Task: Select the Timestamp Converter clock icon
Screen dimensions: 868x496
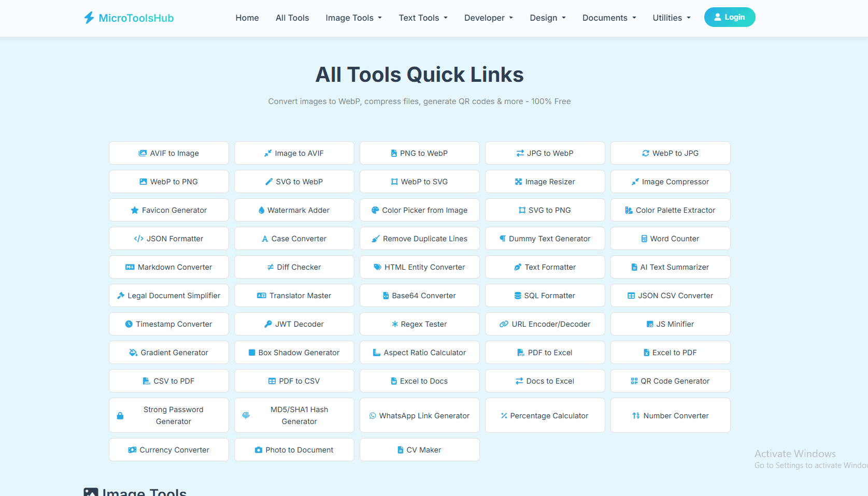Action: tap(130, 324)
